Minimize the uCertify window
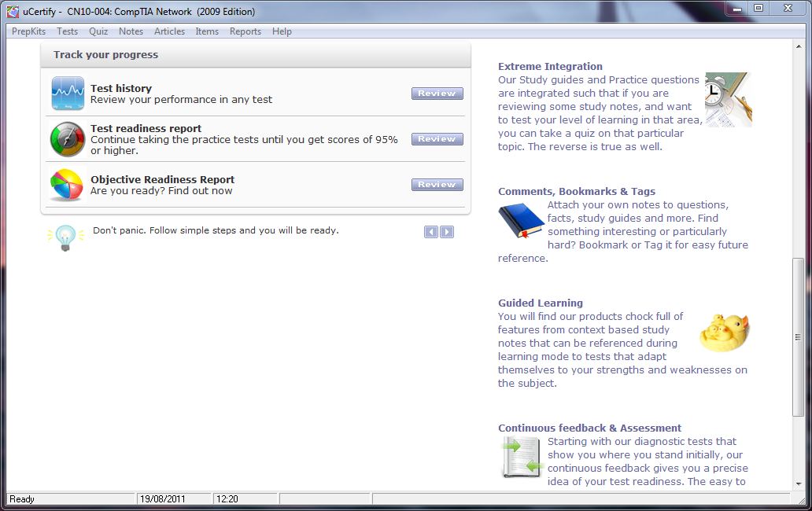Screen dimensions: 812x511 point(737,9)
